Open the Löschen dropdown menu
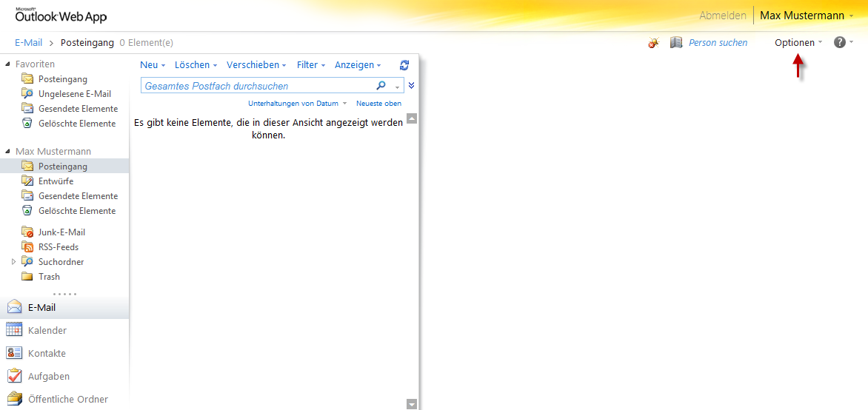Viewport: 868px width, 410px height. point(196,64)
